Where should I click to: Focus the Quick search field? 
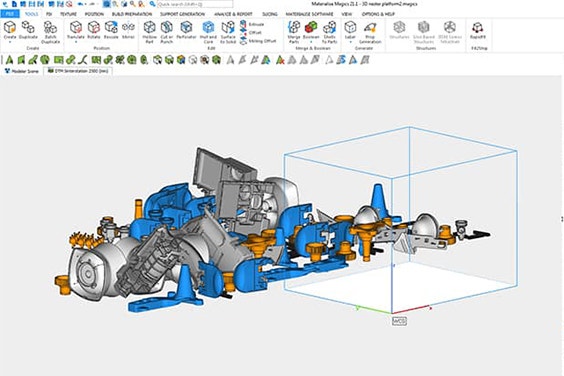pos(195,4)
